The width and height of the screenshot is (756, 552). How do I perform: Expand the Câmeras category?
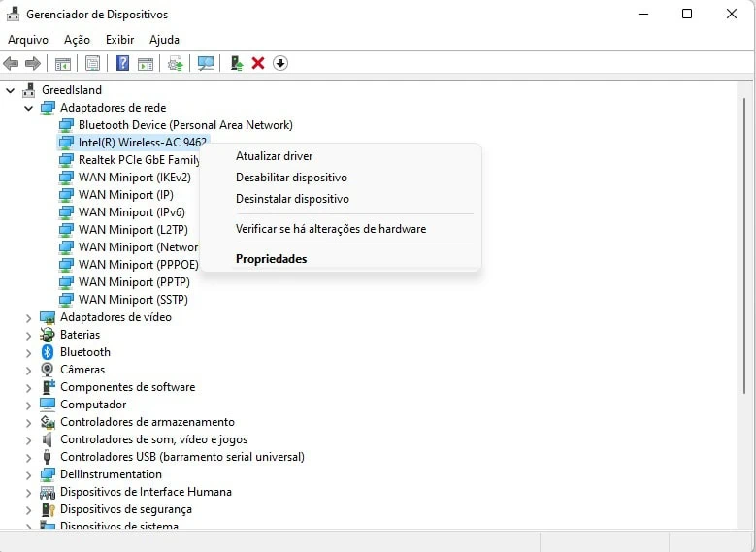tap(29, 371)
